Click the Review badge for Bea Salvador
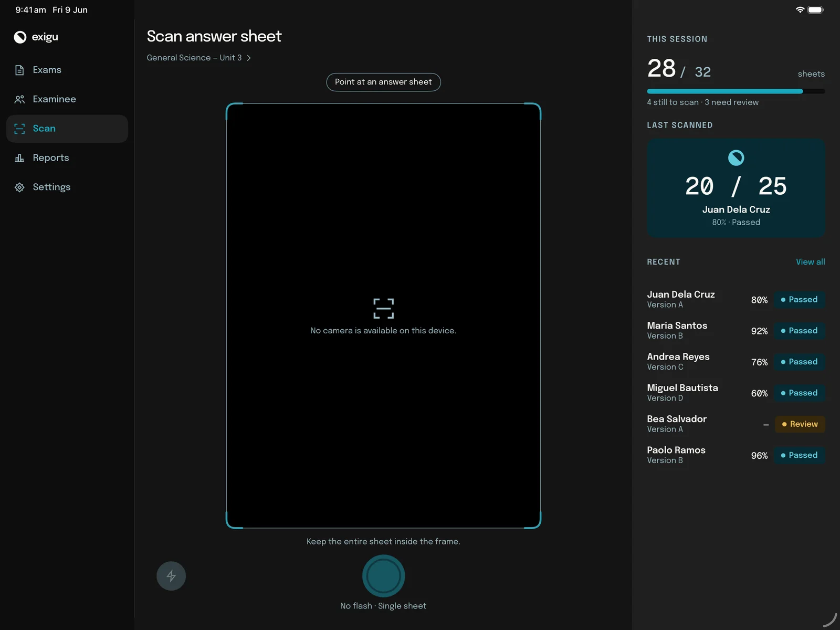 (800, 424)
